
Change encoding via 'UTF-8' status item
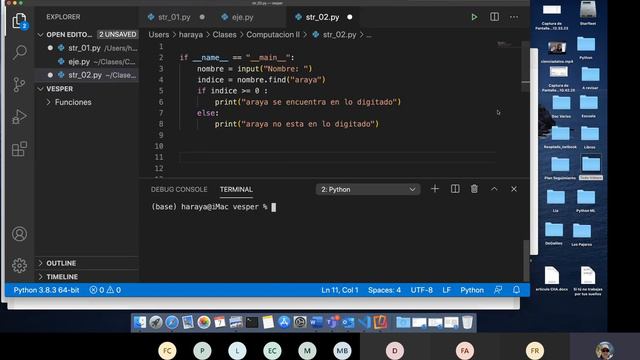pos(421,290)
